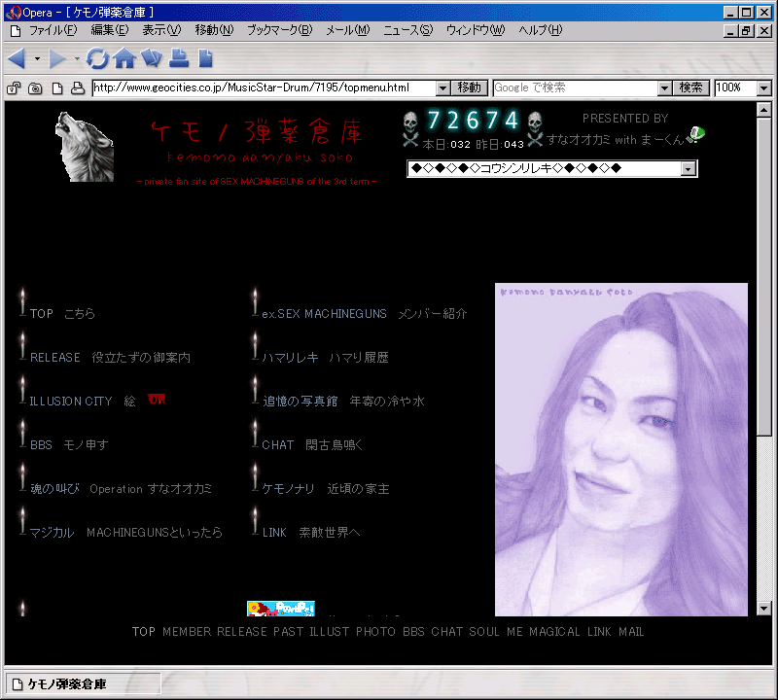The image size is (778, 700).
Task: Click the print preview icon by address bar
Action: click(78, 88)
